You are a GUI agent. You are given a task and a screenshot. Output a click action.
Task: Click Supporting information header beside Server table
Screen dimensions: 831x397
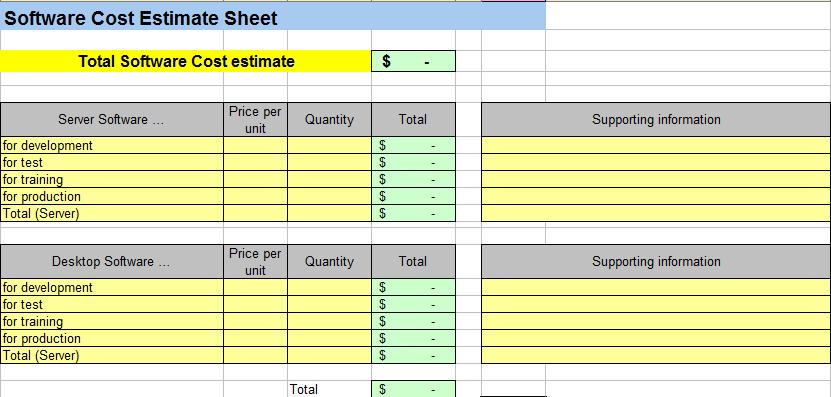pos(656,119)
